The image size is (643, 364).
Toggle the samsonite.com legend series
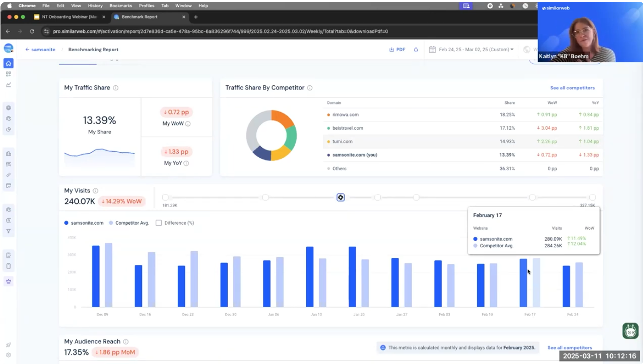tap(84, 223)
